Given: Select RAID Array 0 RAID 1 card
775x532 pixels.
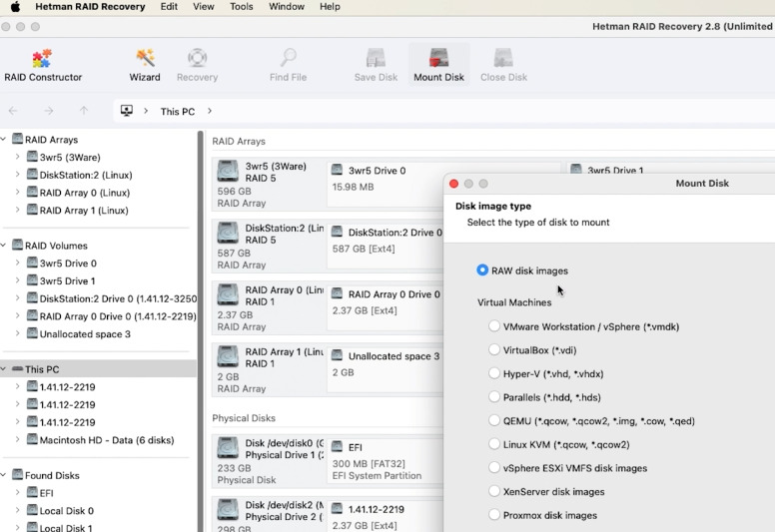Looking at the screenshot, I should tap(268, 307).
